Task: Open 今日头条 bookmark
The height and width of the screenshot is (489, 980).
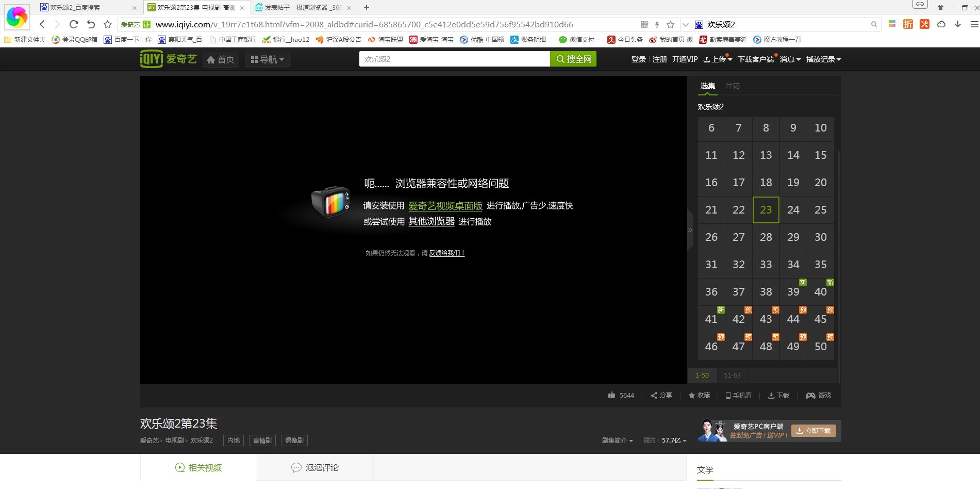Action: point(625,40)
